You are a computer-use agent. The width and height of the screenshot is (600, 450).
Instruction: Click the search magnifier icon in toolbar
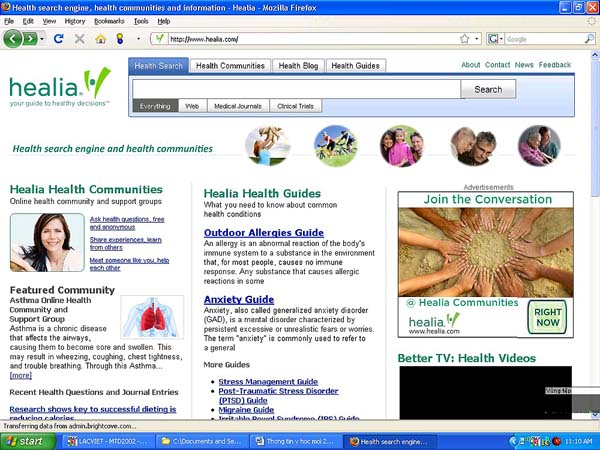[x=589, y=39]
